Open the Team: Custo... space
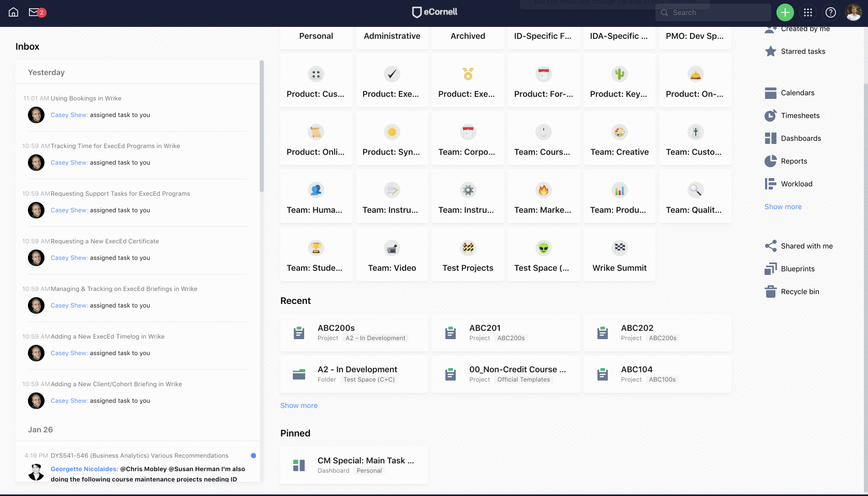This screenshot has height=496, width=868. pyautogui.click(x=695, y=138)
